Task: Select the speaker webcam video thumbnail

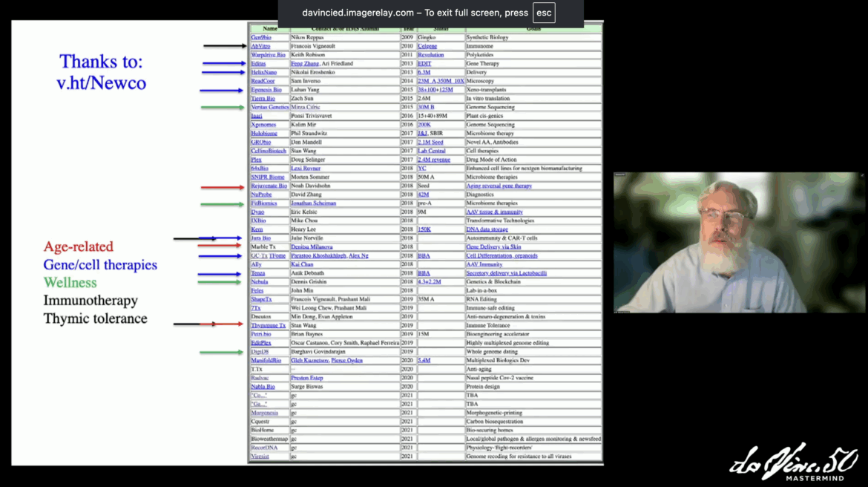Action: [738, 243]
